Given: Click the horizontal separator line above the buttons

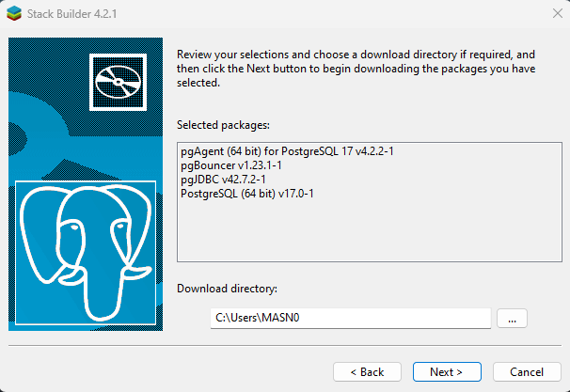Looking at the screenshot, I should pos(285,346).
